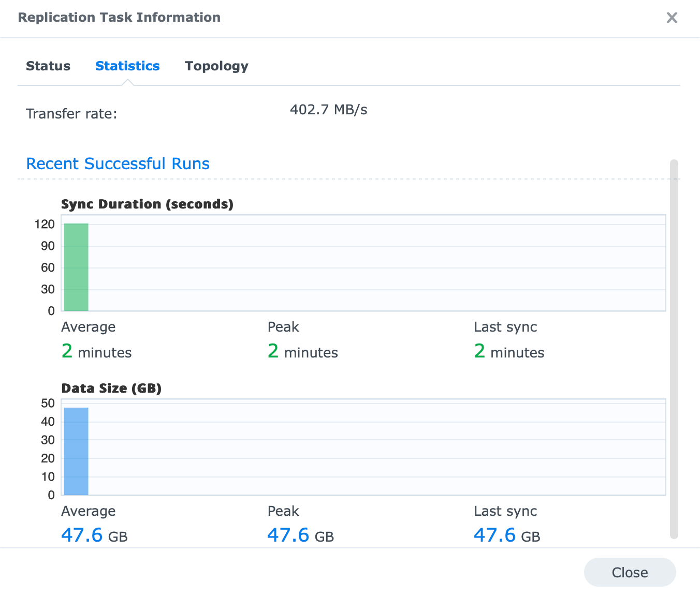Close dialog using the X icon
This screenshot has width=700, height=597.
[672, 18]
